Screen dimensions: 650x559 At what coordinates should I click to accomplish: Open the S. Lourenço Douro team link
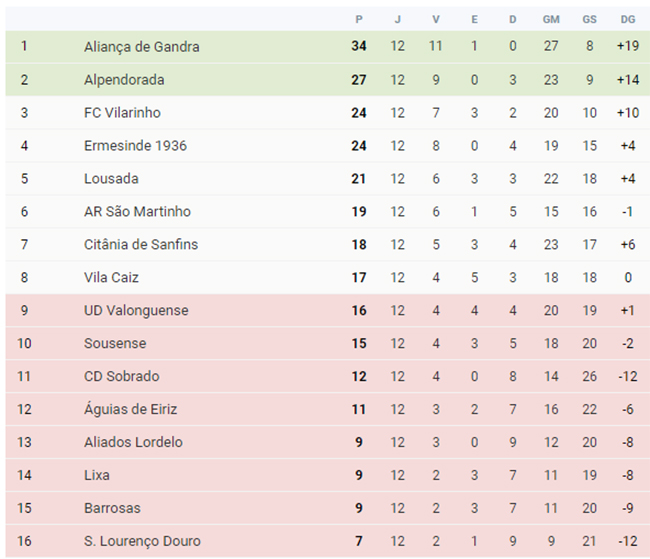pos(142,541)
